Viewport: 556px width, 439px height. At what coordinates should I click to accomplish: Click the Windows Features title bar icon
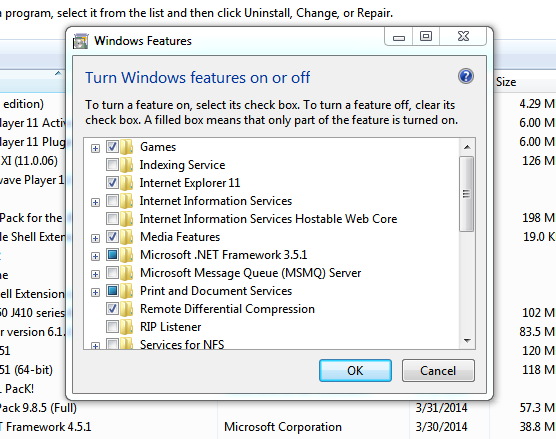(80, 41)
